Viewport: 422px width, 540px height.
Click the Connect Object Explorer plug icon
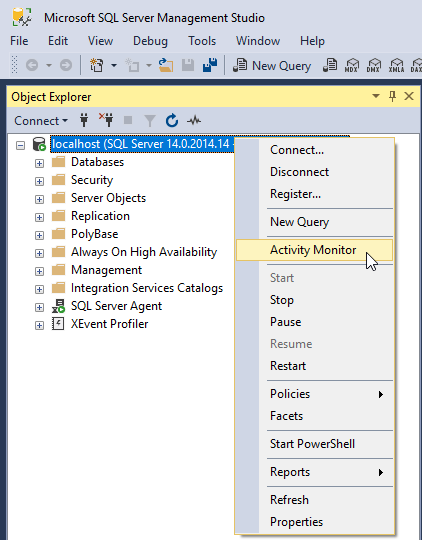tap(84, 120)
